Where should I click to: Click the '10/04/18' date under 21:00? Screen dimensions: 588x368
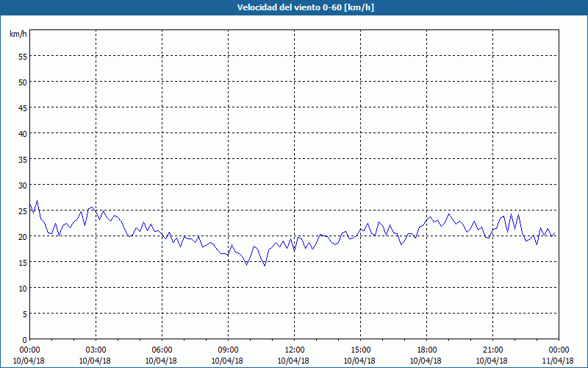492,361
